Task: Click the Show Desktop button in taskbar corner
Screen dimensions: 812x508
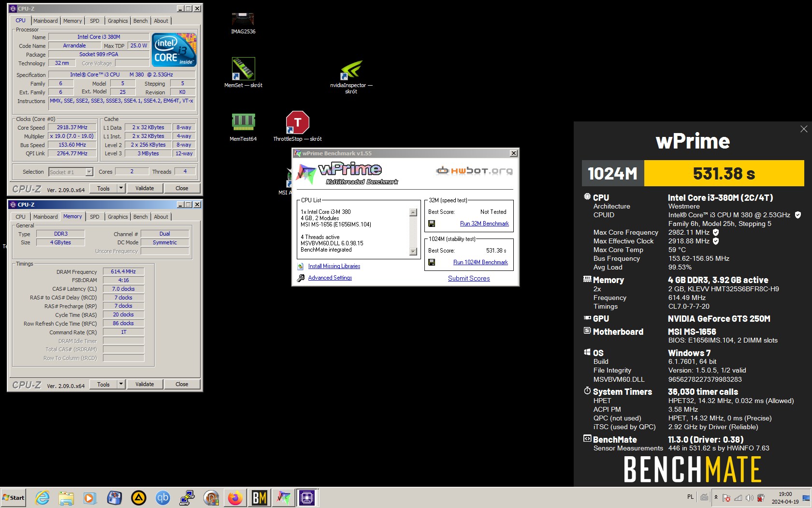Action: (x=806, y=497)
